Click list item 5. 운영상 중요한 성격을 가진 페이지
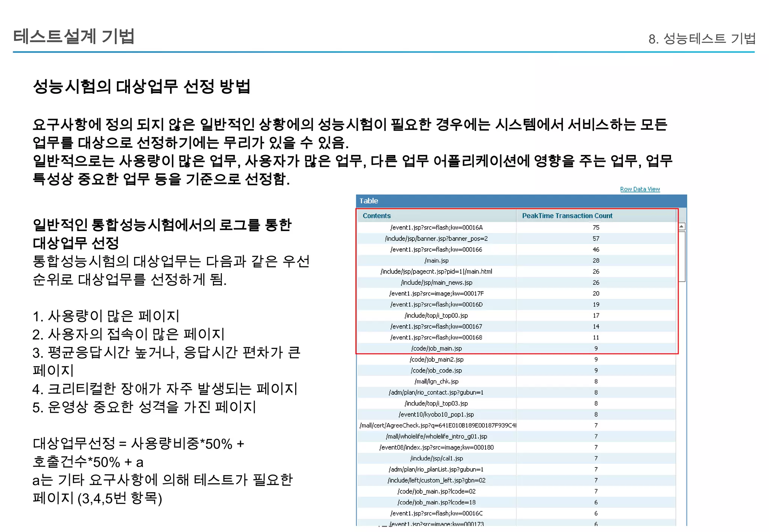The image size is (769, 532). (x=144, y=407)
